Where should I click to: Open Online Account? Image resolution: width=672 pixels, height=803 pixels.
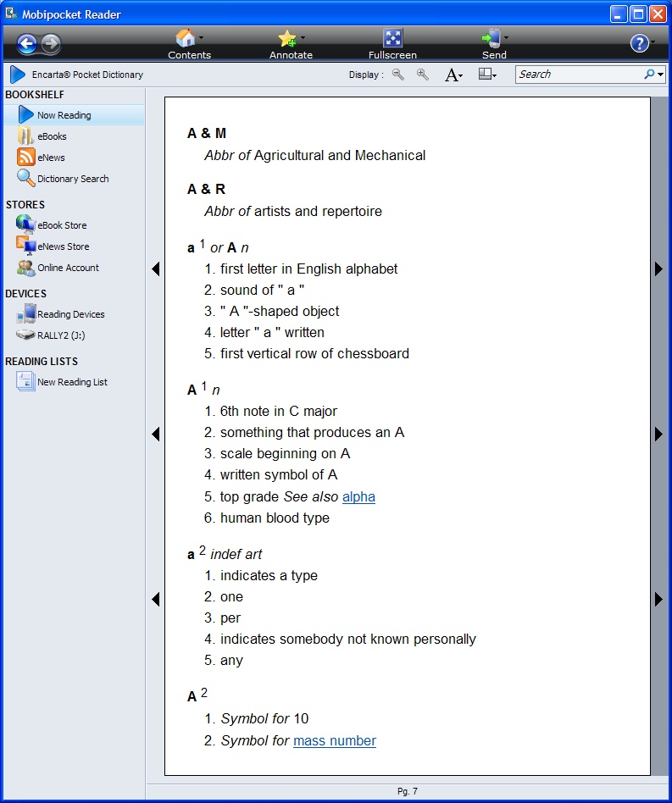[68, 268]
